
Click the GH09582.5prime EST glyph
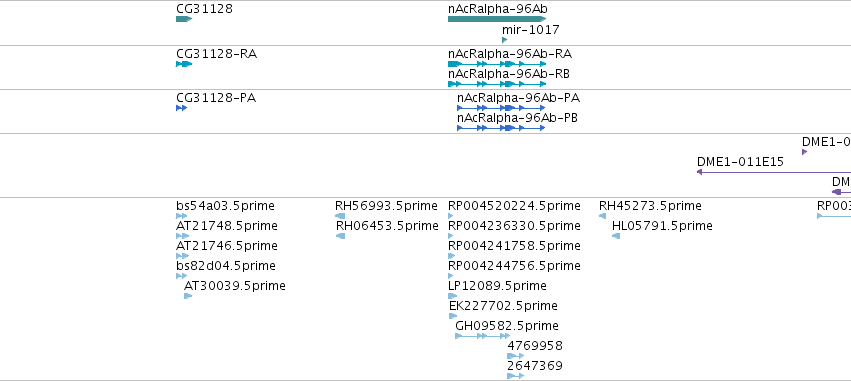(x=482, y=336)
